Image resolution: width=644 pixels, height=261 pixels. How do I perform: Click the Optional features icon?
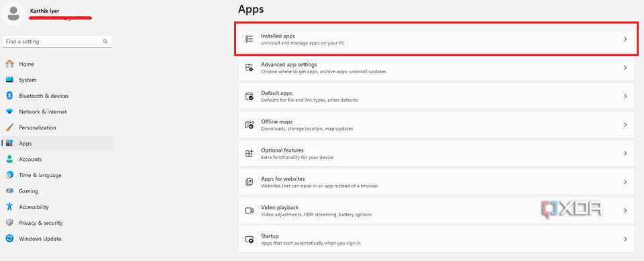click(250, 153)
